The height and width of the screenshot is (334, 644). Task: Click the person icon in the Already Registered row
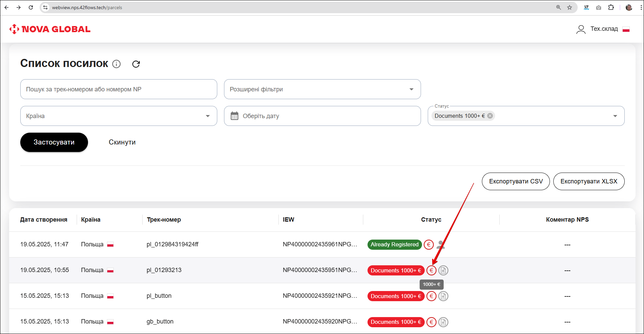[441, 244]
